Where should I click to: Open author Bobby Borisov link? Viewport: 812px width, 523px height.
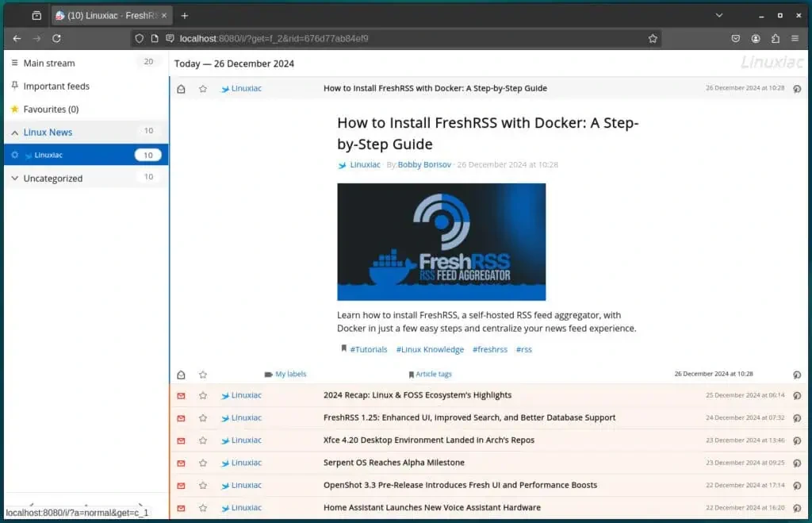coord(424,165)
